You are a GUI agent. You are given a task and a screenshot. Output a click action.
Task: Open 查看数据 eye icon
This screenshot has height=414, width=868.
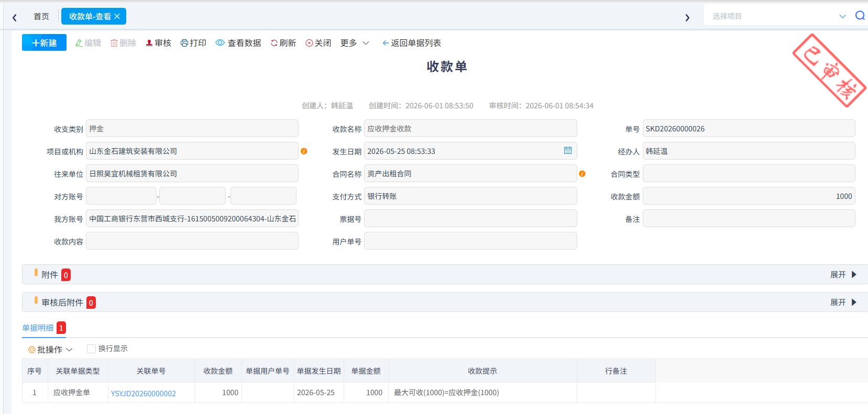point(220,43)
